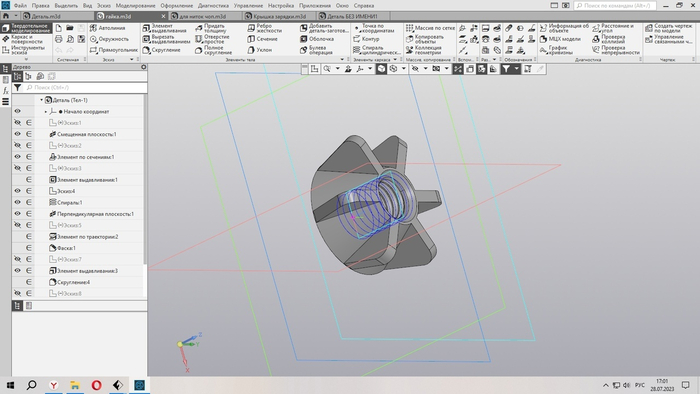Open the Opera browser from the taskbar

[x=96, y=385]
